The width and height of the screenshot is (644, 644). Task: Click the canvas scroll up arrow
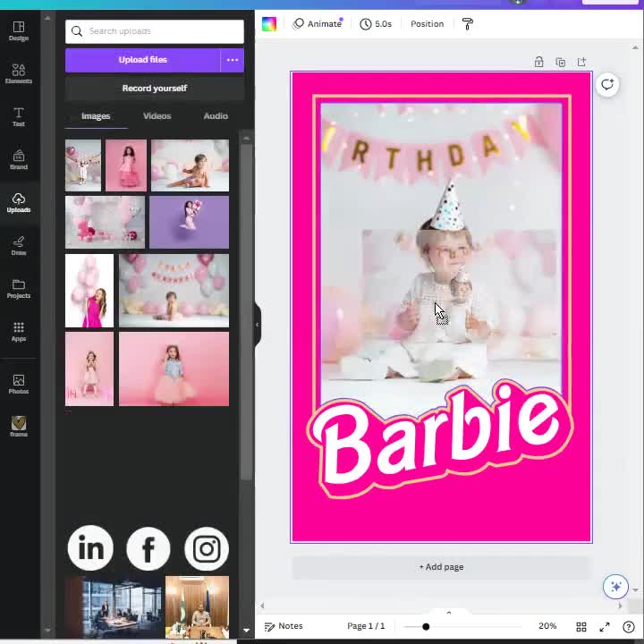click(x=635, y=47)
